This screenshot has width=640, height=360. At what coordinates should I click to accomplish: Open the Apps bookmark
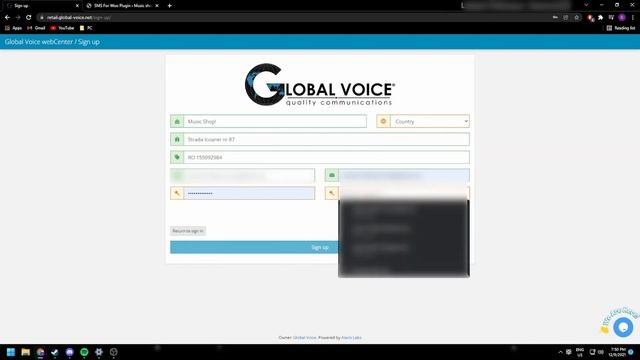[x=13, y=28]
